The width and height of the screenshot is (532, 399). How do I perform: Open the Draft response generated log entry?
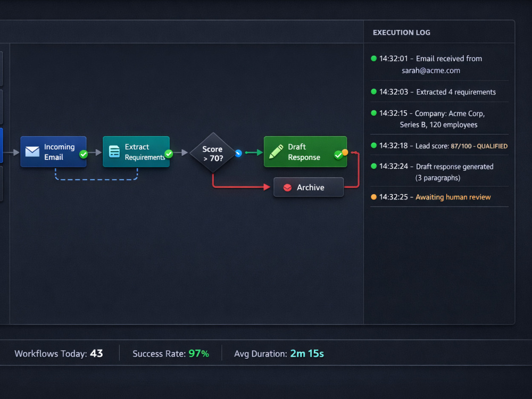[439, 172]
